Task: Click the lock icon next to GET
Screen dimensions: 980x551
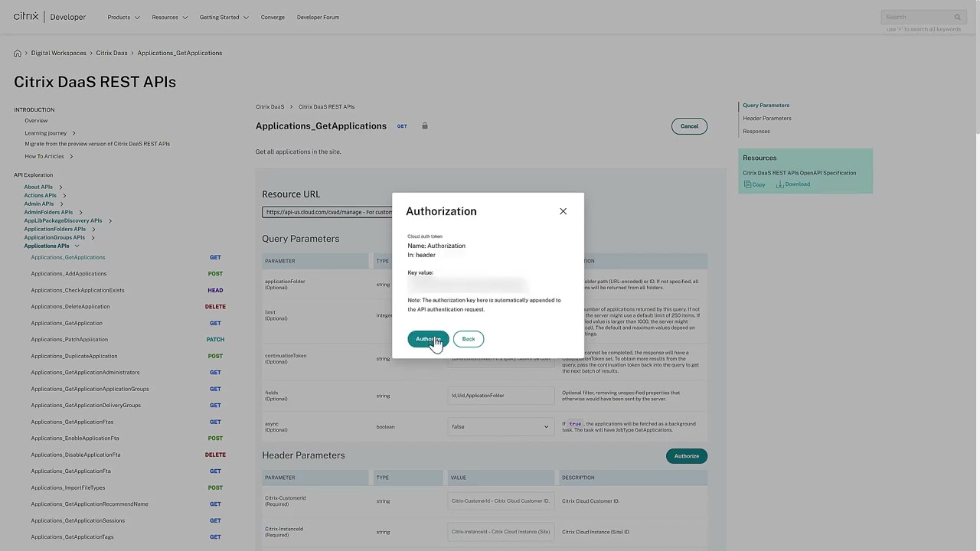Action: tap(424, 126)
